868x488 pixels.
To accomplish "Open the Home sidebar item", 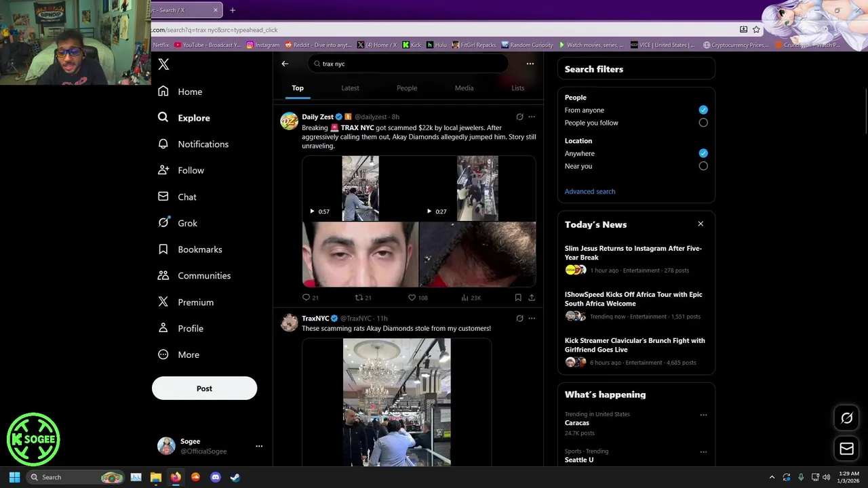I will click(180, 91).
